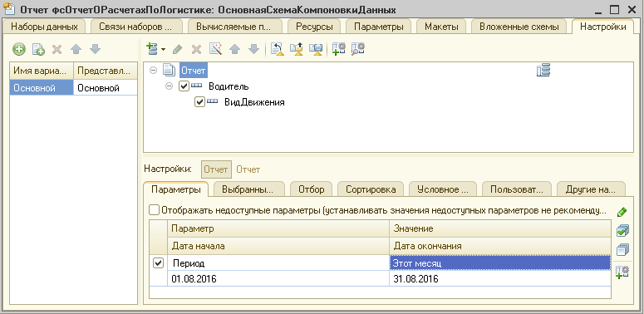The image size is (644, 314).
Task: Select the ВидДвижения grouping
Action: [254, 102]
